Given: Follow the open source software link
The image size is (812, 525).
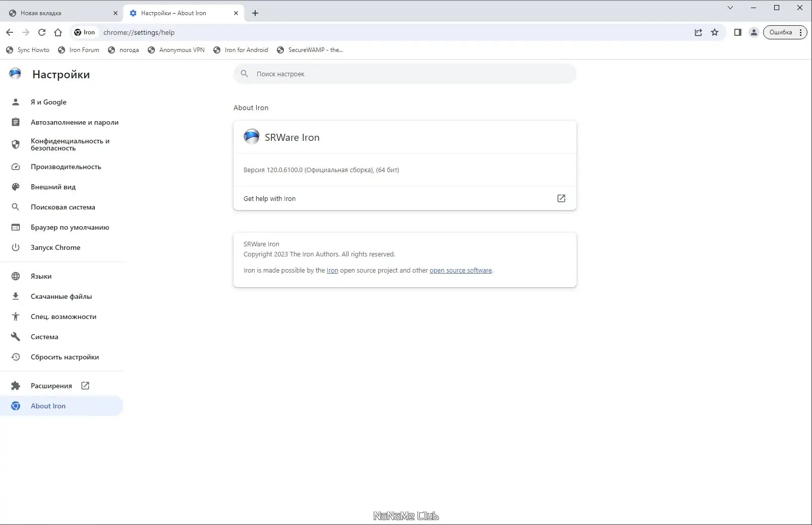Looking at the screenshot, I should coord(460,271).
